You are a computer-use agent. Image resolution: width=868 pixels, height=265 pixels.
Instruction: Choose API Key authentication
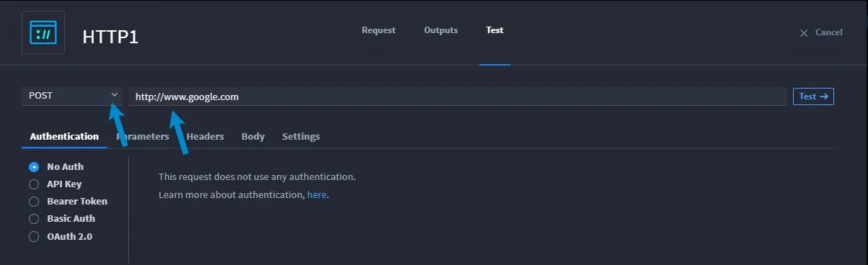(x=56, y=184)
